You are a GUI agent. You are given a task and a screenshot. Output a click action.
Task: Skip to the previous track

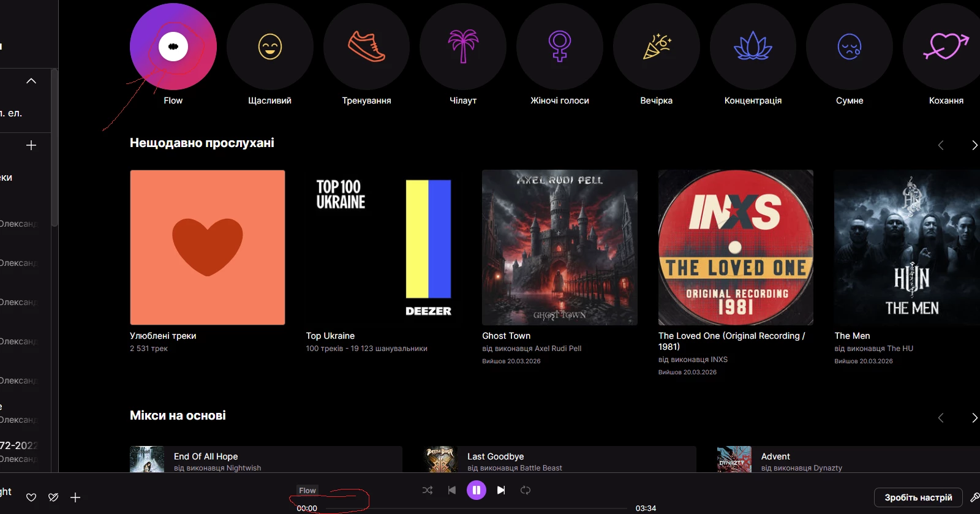pyautogui.click(x=452, y=490)
